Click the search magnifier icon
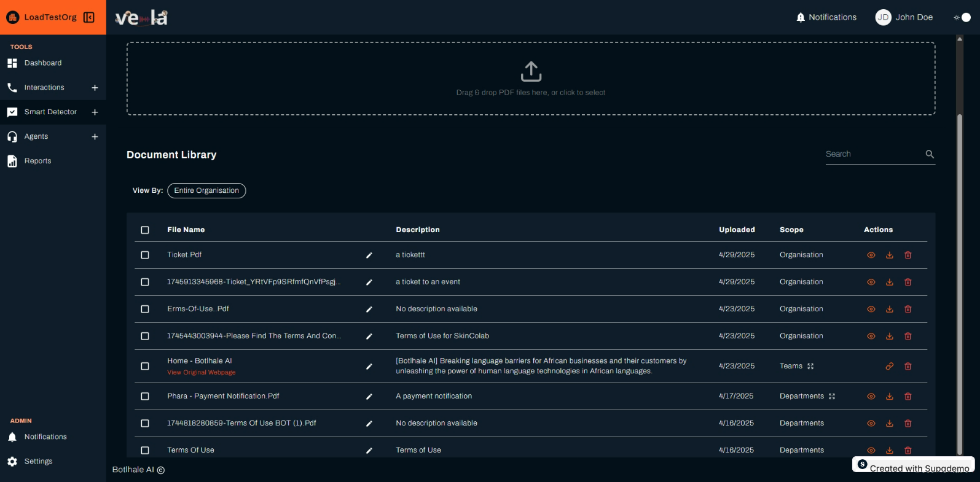Screen dimensions: 980x482 930,154
